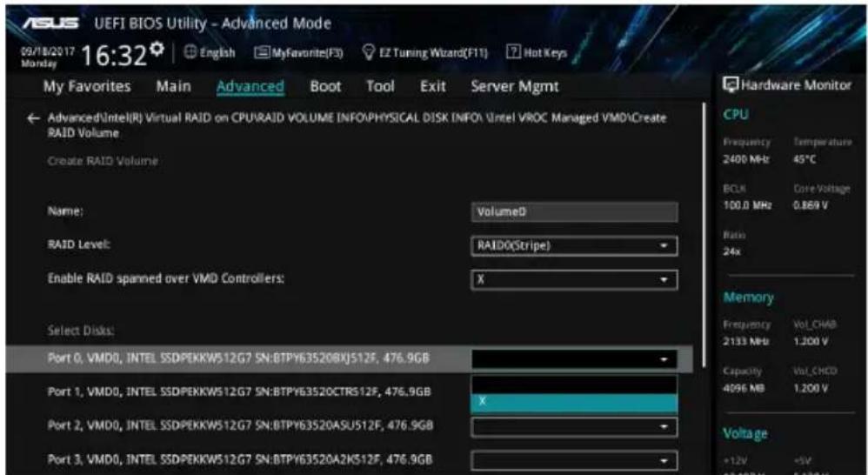Open MyFavorite(F3) shortcut
This screenshot has width=868, height=475.
(298, 52)
